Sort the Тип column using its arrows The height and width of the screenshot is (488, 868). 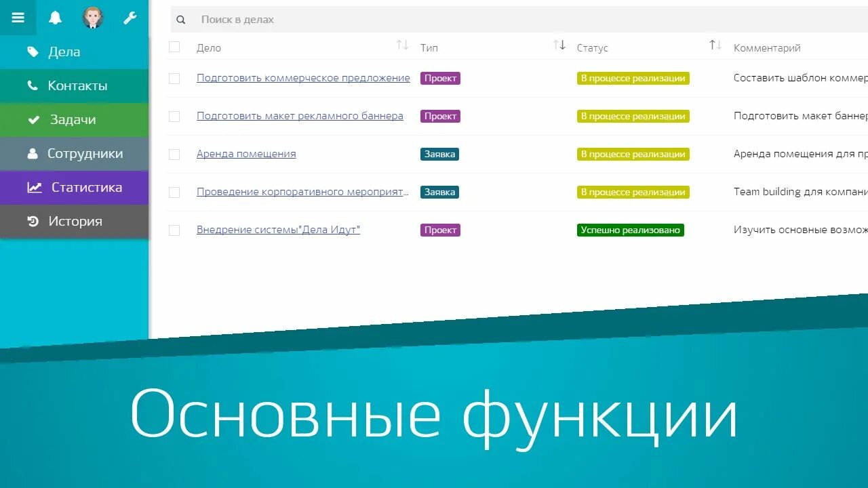560,44
